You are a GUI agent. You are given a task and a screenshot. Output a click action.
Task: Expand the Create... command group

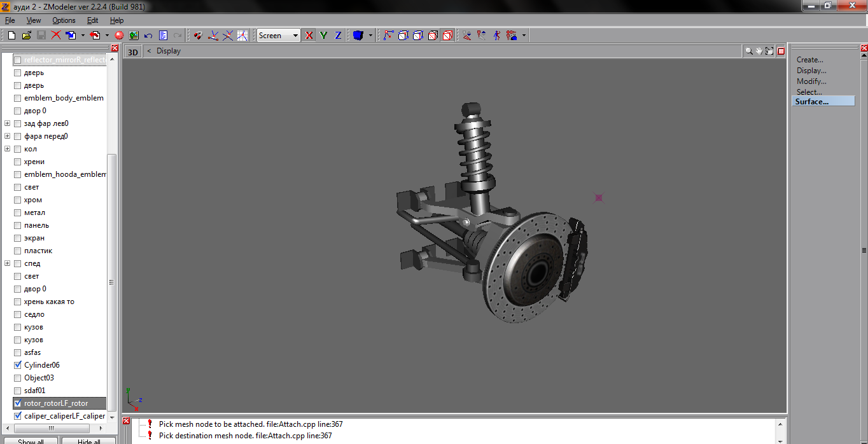(809, 60)
